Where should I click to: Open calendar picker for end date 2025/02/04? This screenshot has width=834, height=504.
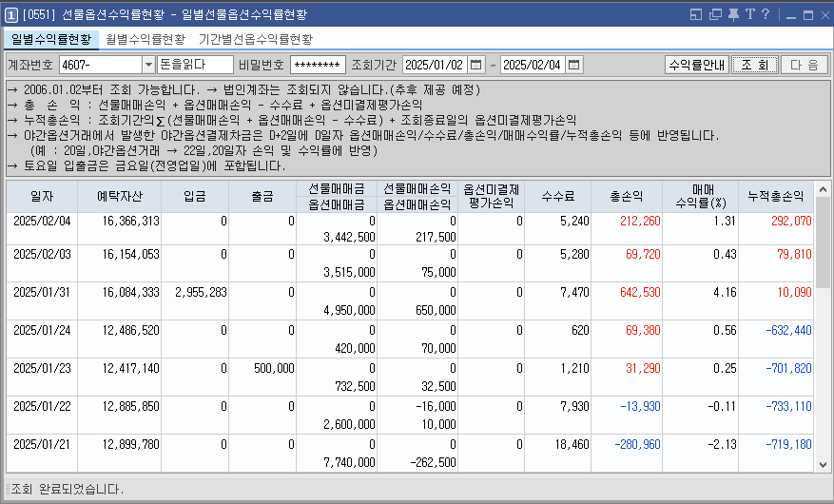click(x=573, y=65)
